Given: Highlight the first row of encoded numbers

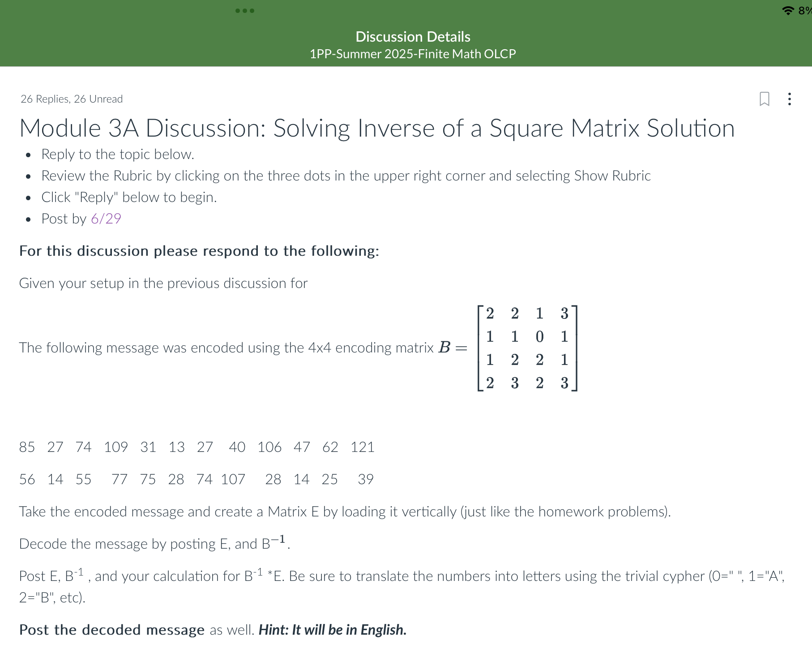Looking at the screenshot, I should (196, 447).
